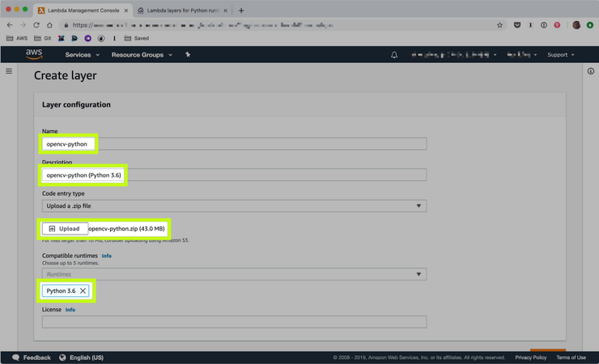Viewport: 599px width, 364px height.
Task: Remove the Python 3.6 runtime tag
Action: coord(83,290)
